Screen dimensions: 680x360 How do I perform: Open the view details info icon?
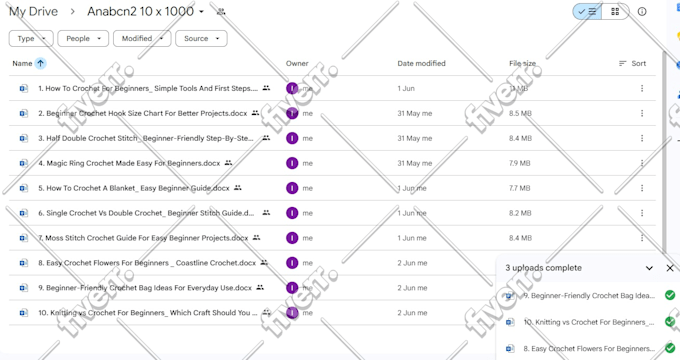coord(642,12)
